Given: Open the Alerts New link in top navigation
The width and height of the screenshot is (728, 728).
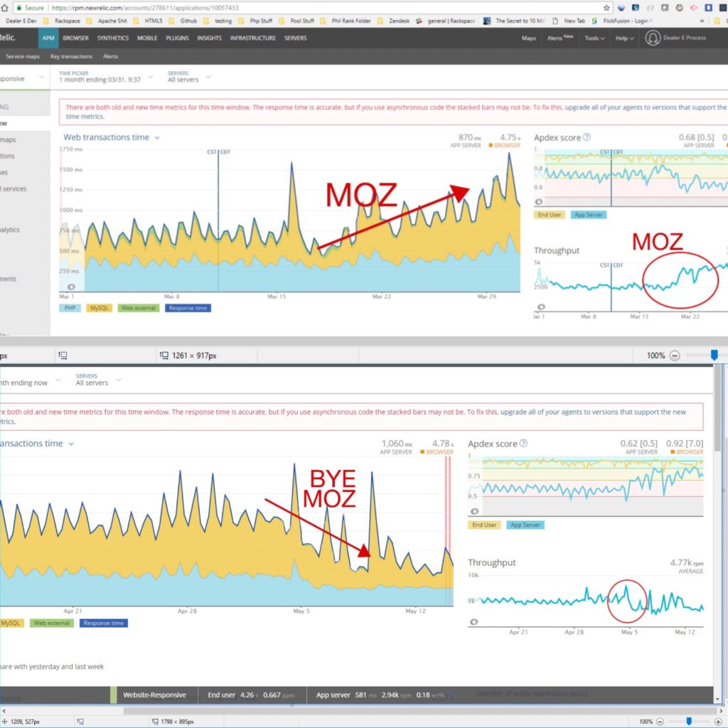Looking at the screenshot, I should 560,38.
